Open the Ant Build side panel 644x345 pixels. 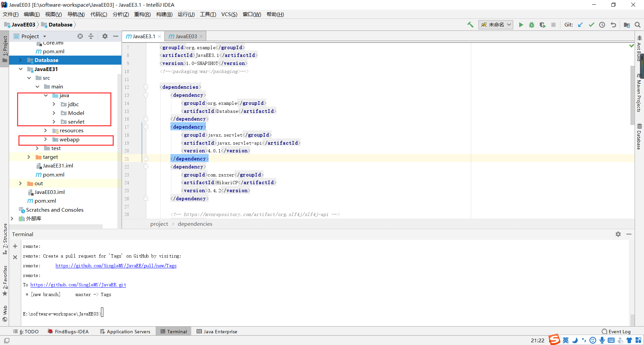pyautogui.click(x=639, y=49)
